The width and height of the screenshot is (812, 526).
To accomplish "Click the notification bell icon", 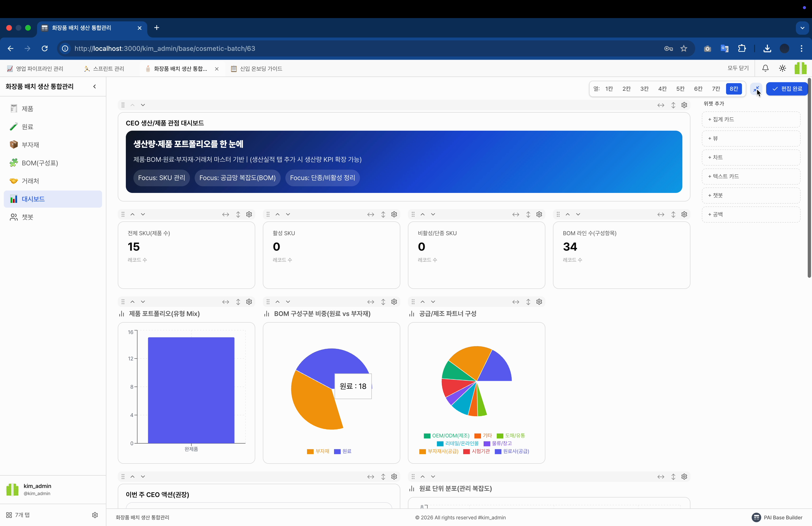I will pyautogui.click(x=765, y=68).
